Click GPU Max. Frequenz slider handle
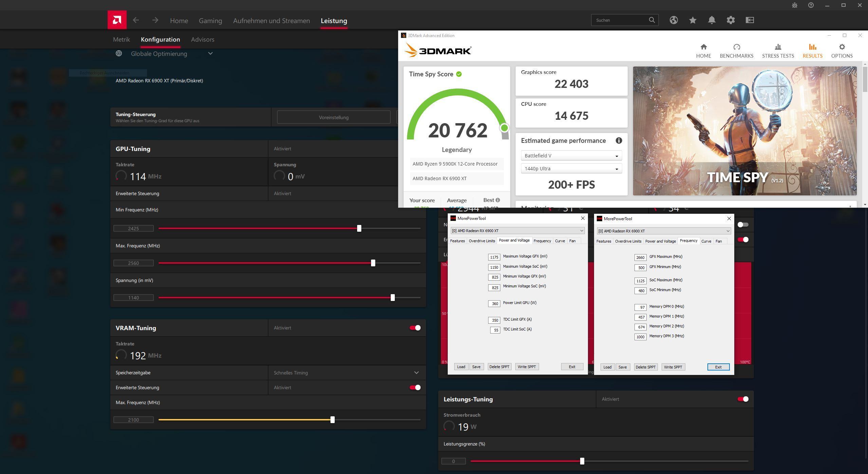This screenshot has width=868, height=474. coord(373,263)
